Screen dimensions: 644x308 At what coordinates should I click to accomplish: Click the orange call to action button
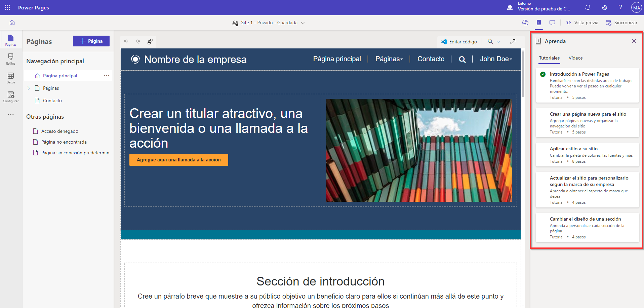tap(179, 160)
